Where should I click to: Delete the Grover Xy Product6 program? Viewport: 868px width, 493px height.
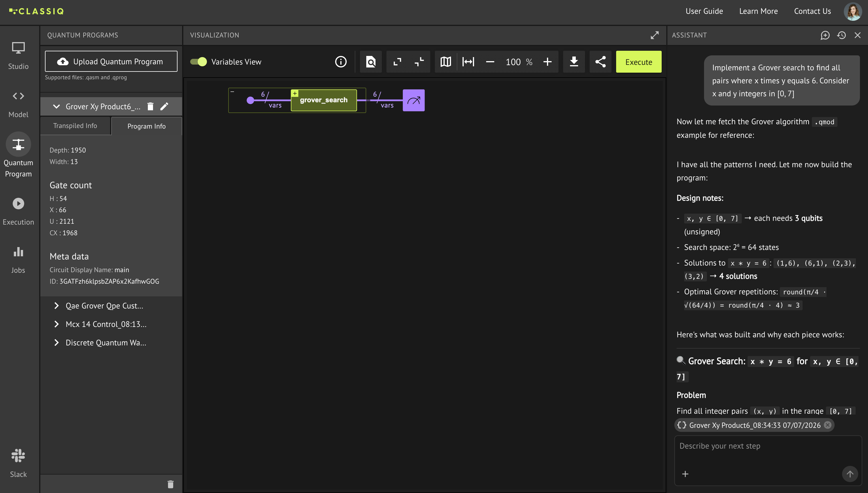pos(150,107)
